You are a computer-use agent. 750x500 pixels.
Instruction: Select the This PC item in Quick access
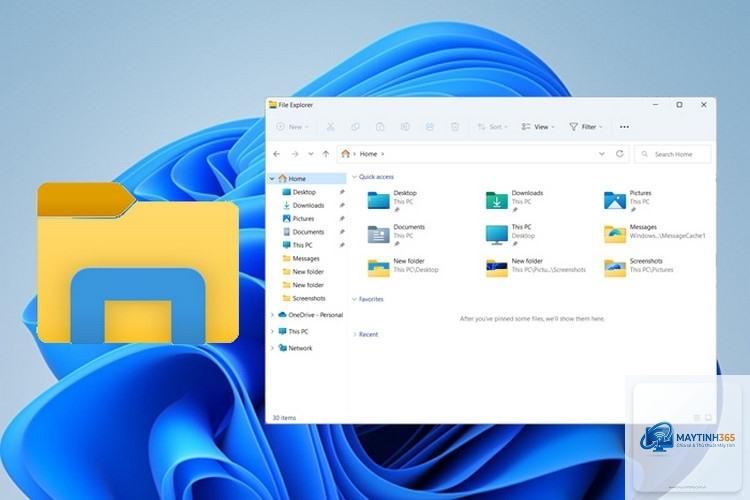[510, 234]
